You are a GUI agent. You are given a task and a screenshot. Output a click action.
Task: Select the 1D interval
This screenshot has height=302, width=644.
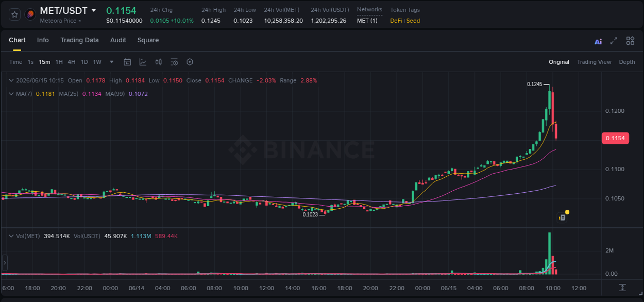point(84,62)
